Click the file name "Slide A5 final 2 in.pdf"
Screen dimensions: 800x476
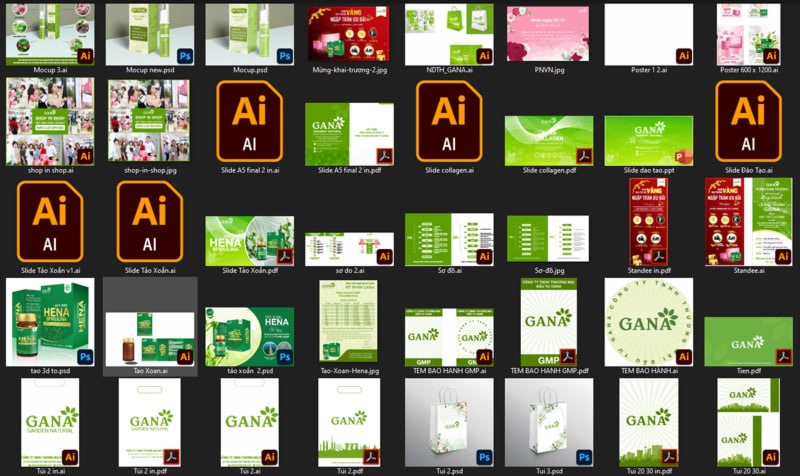[x=349, y=170]
